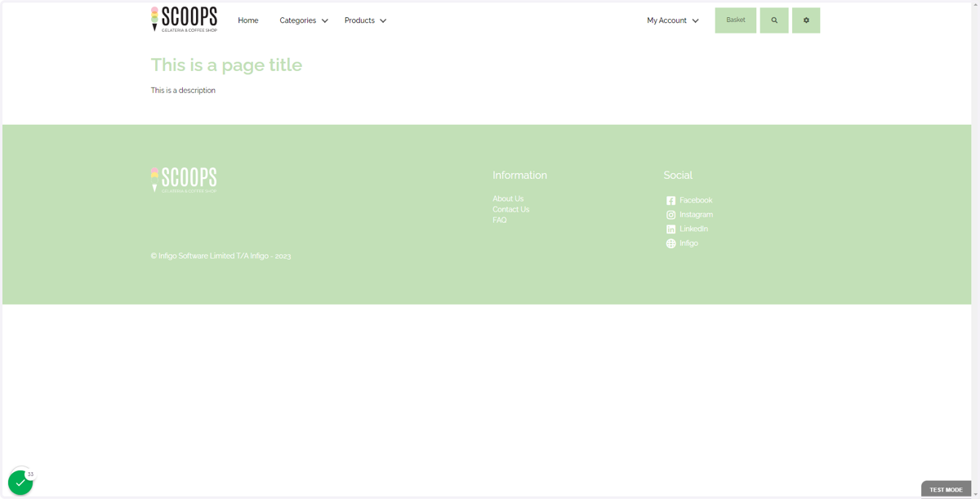The height and width of the screenshot is (499, 980).
Task: Click the Social footer heading
Action: click(678, 175)
